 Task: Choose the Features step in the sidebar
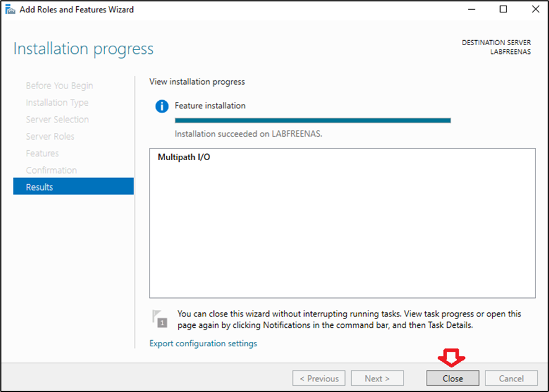tap(42, 153)
